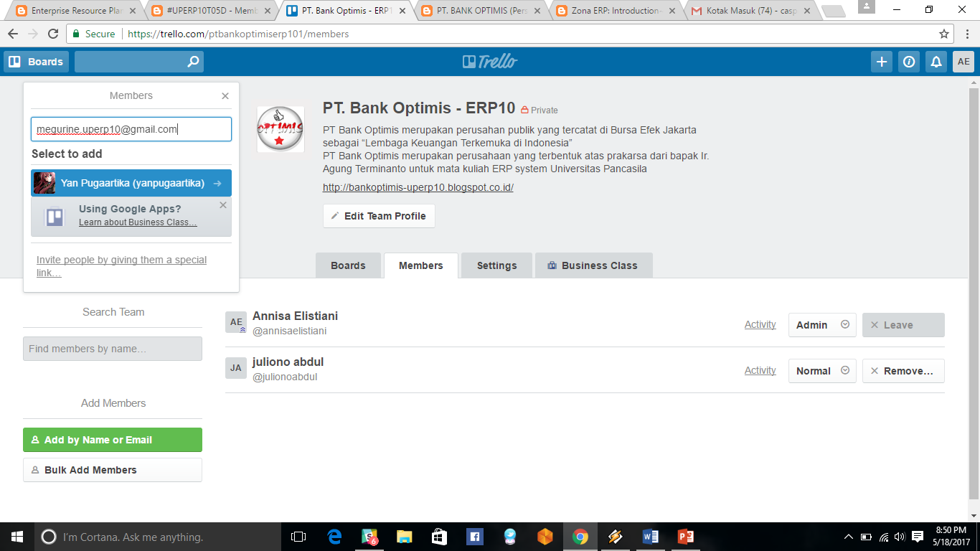This screenshot has height=551, width=980.
Task: Click juliono abdul's JA avatar
Action: (x=236, y=368)
